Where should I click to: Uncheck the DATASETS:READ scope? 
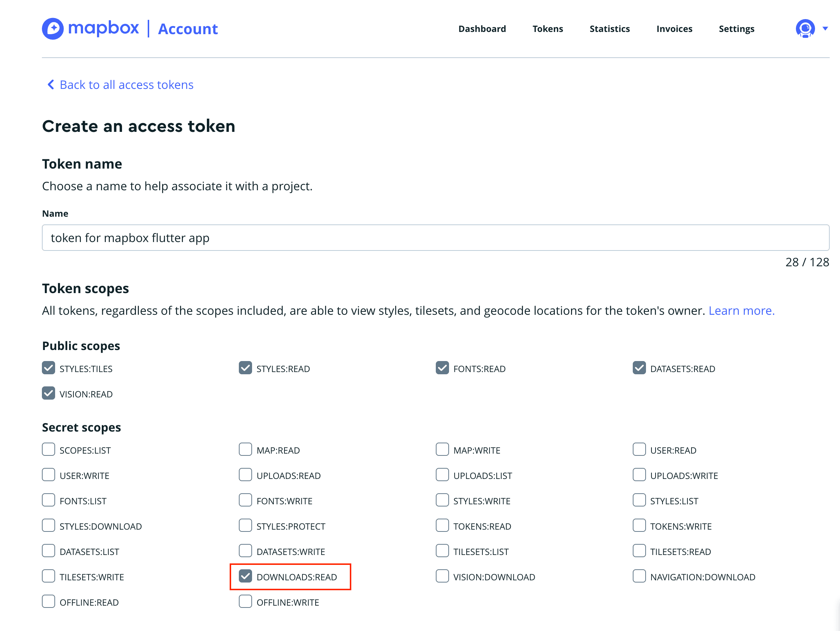(x=639, y=368)
